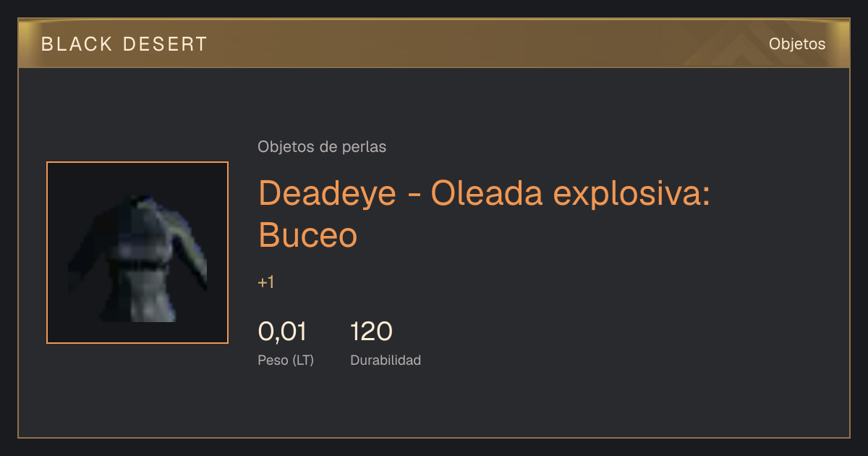Click the word 'Buceo' in the title
868x456 pixels.
point(308,235)
